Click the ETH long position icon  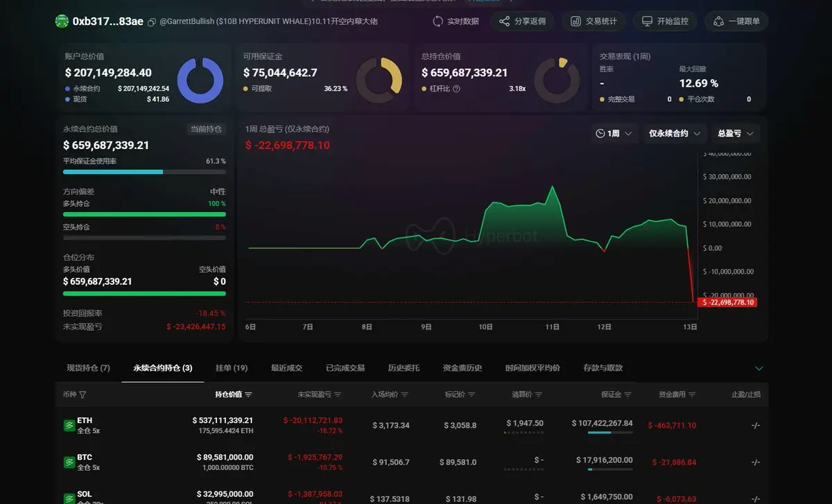coord(69,425)
